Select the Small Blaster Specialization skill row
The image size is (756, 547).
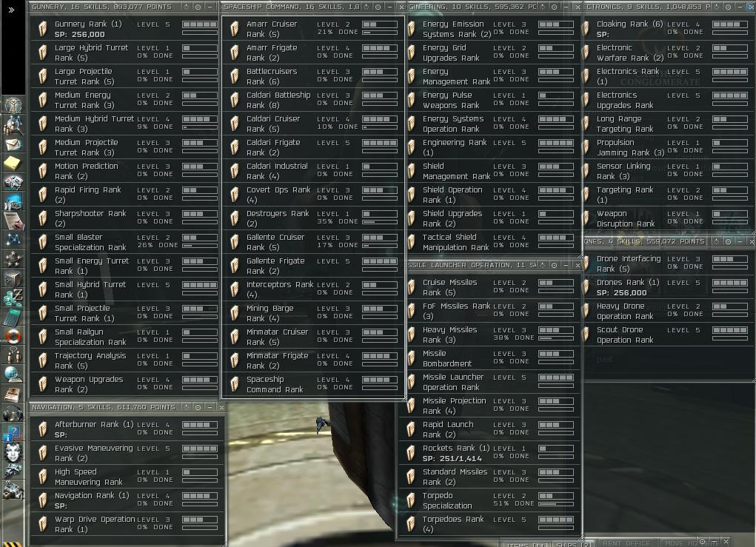click(125, 242)
